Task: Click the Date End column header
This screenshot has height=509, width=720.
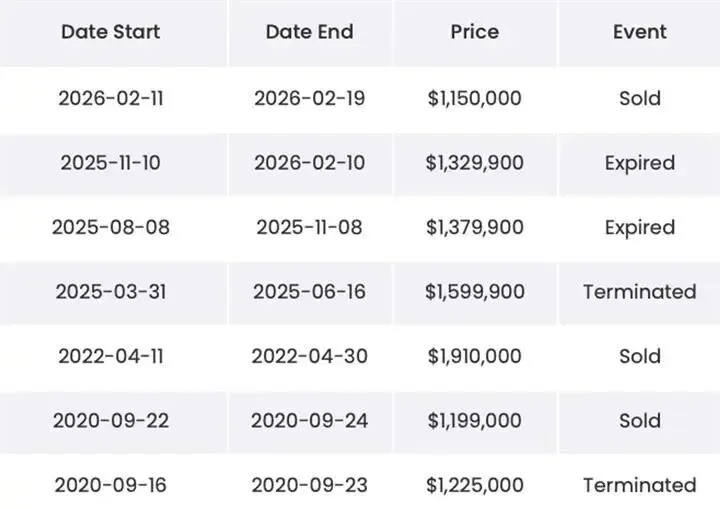Action: click(309, 32)
